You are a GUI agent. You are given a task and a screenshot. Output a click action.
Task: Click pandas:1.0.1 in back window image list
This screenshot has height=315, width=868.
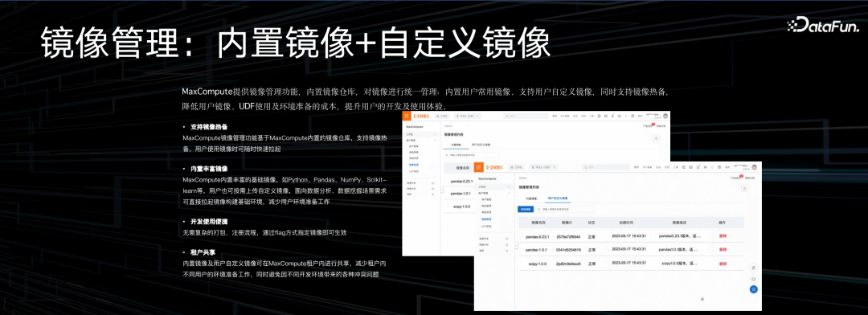pyautogui.click(x=461, y=193)
